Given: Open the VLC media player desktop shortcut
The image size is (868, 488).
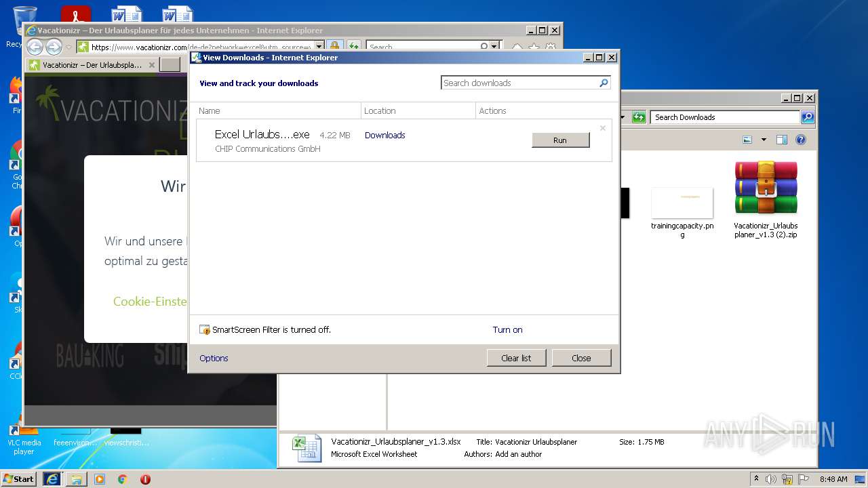Looking at the screenshot, I should (x=24, y=439).
